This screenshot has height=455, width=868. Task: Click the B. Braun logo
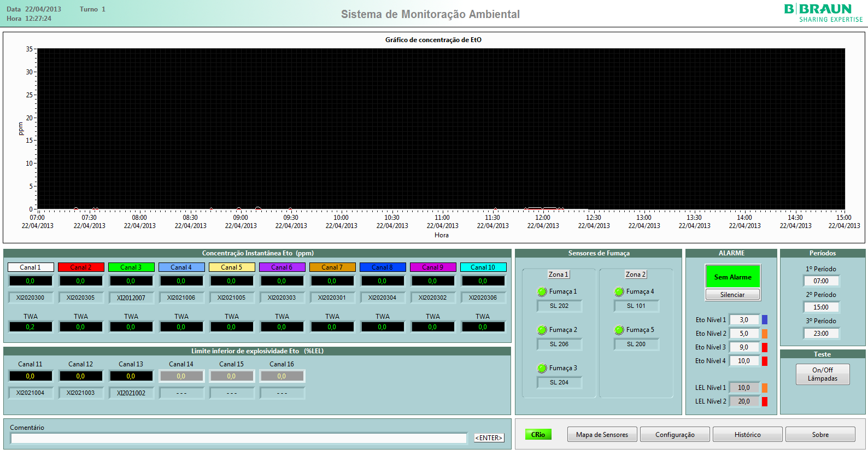click(x=823, y=13)
